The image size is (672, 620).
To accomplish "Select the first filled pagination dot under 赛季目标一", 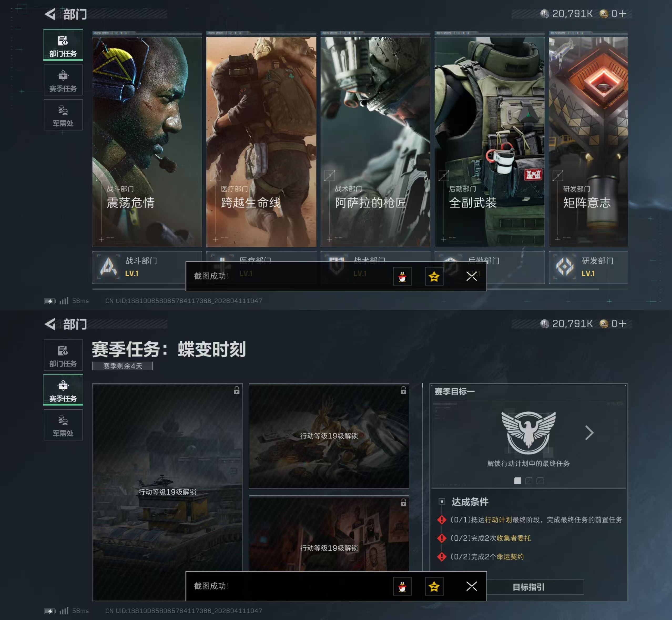I will 517,481.
